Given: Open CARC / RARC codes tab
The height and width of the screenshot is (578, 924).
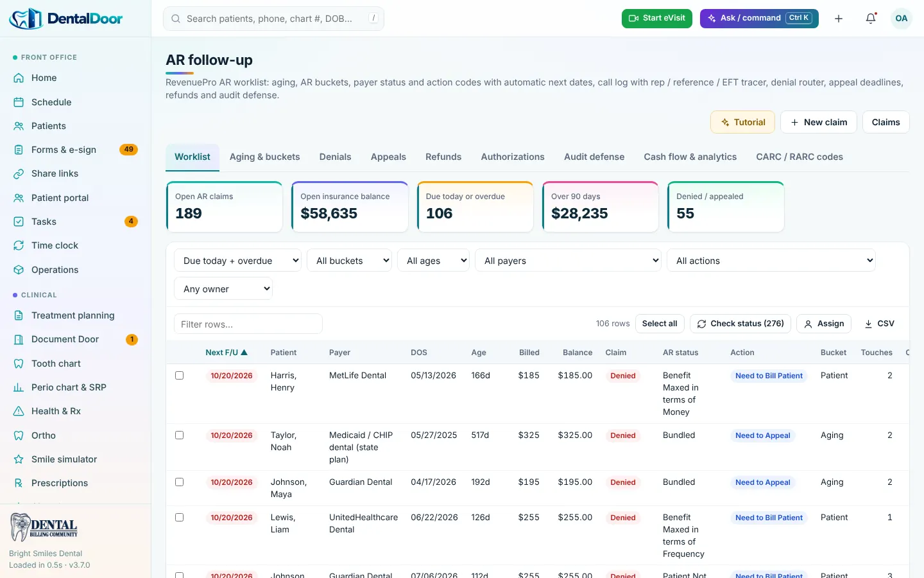Looking at the screenshot, I should pos(800,157).
